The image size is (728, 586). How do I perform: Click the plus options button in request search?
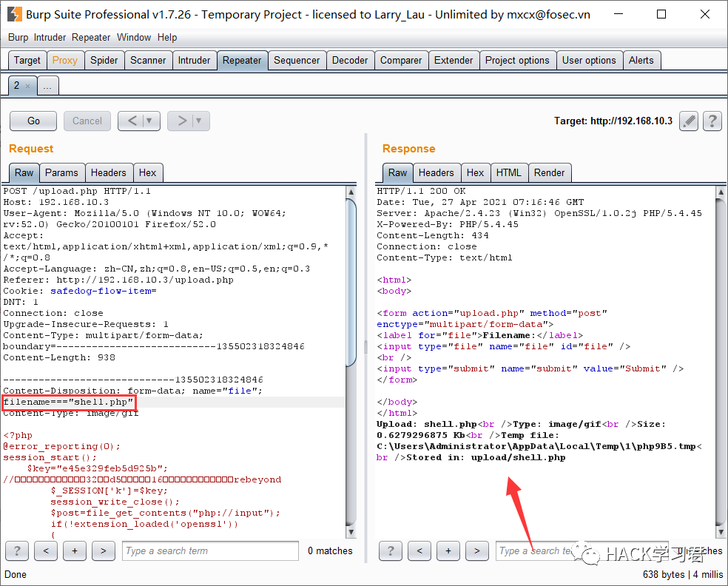[x=75, y=550]
